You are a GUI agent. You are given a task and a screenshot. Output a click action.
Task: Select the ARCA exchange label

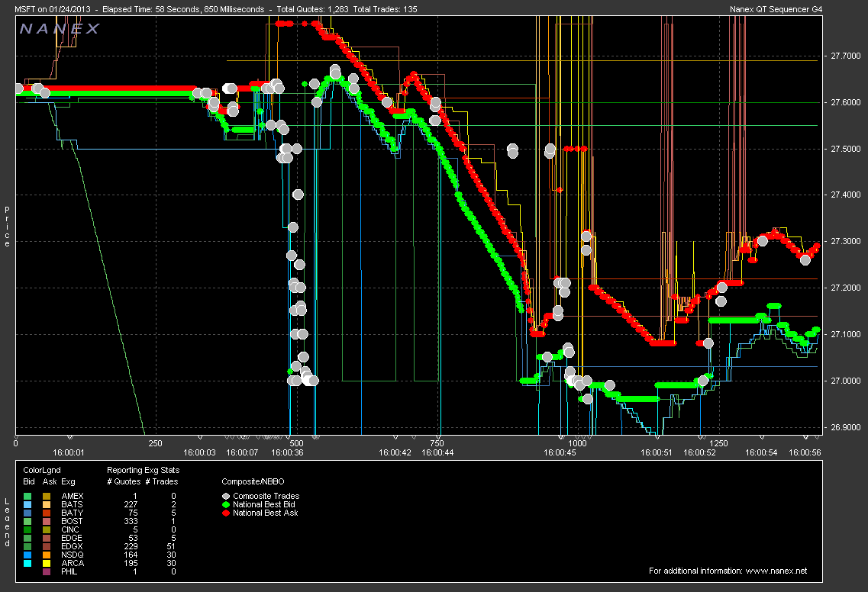(x=73, y=563)
